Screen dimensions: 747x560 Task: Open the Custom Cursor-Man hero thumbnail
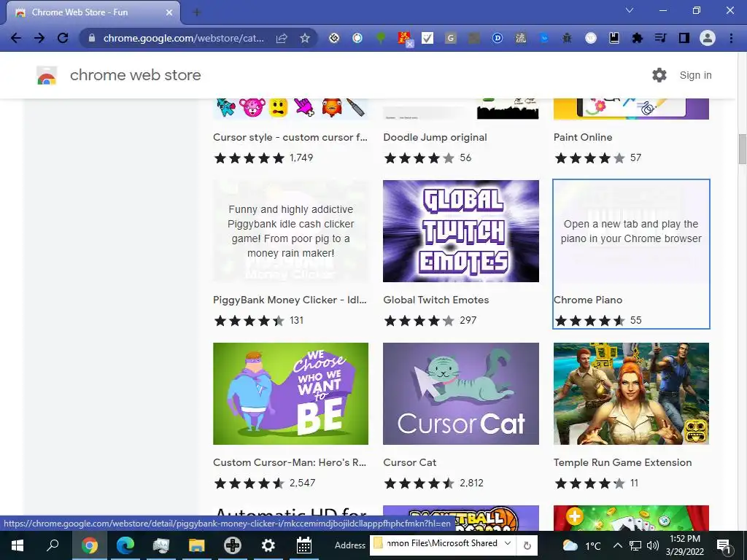[x=290, y=393]
